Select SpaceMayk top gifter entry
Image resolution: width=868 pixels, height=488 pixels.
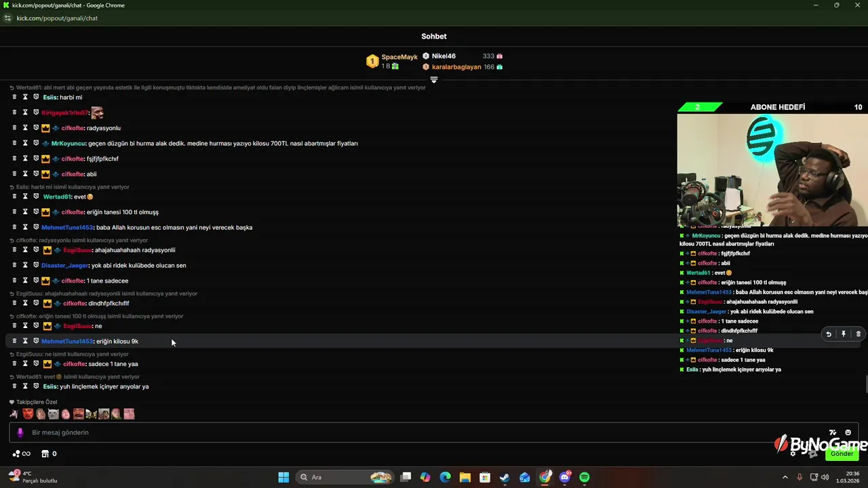[x=392, y=61]
